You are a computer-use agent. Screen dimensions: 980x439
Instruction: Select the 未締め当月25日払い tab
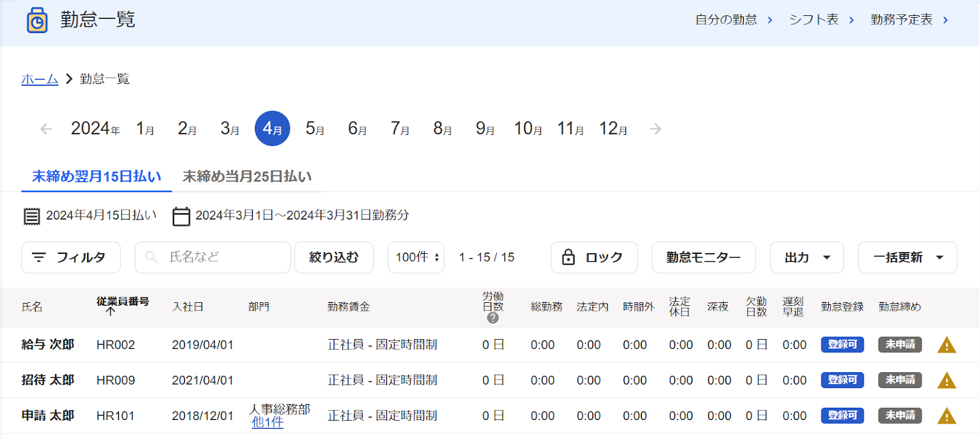[247, 177]
